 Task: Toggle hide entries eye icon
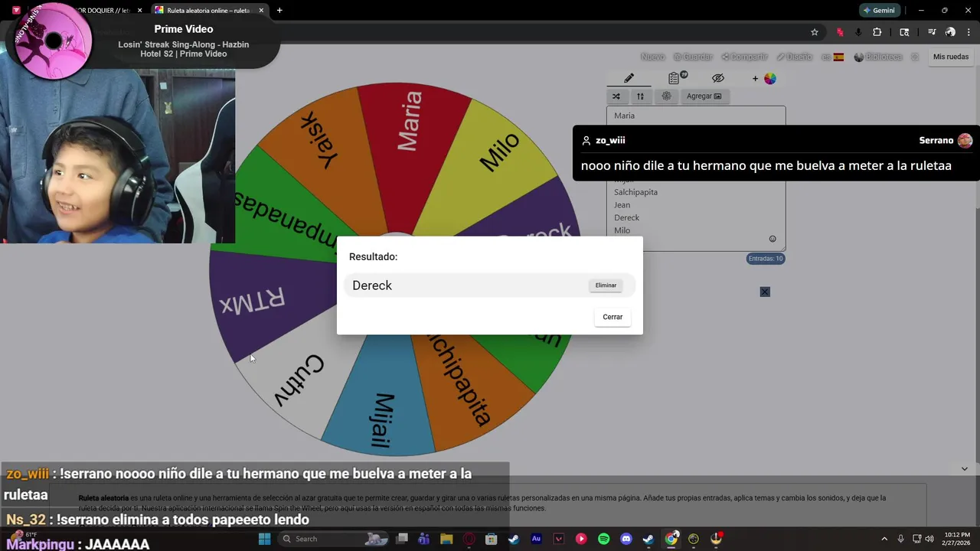pyautogui.click(x=717, y=78)
